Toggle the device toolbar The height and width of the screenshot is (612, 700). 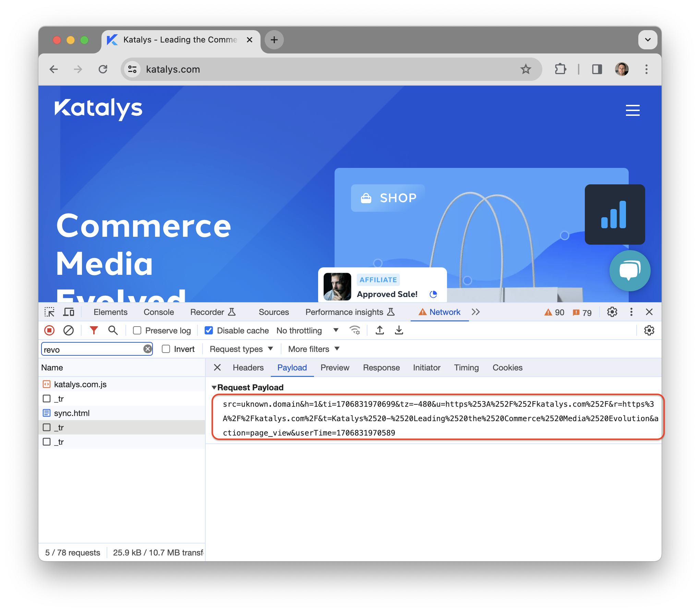coord(69,312)
